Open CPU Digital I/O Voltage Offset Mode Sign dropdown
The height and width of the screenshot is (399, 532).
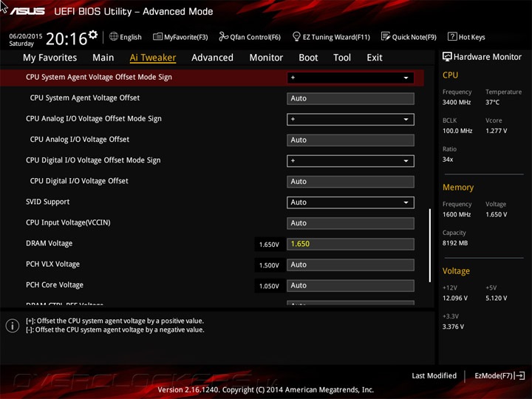350,161
